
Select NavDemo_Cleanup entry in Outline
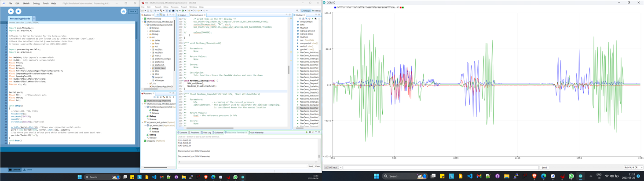point(309,59)
